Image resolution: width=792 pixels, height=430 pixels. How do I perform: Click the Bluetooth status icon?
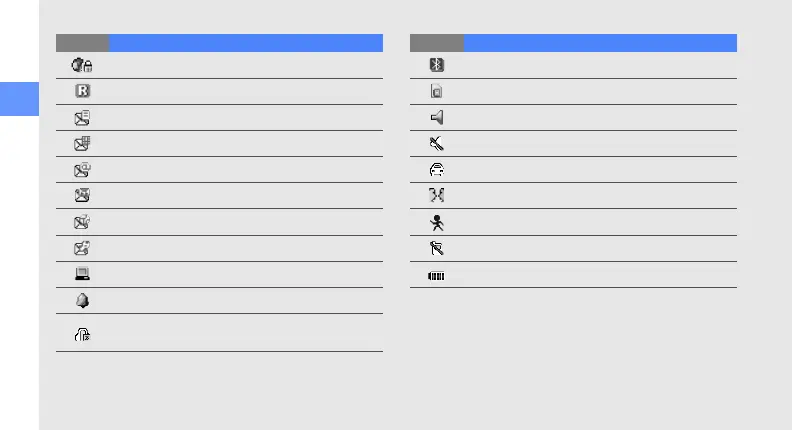tap(437, 65)
